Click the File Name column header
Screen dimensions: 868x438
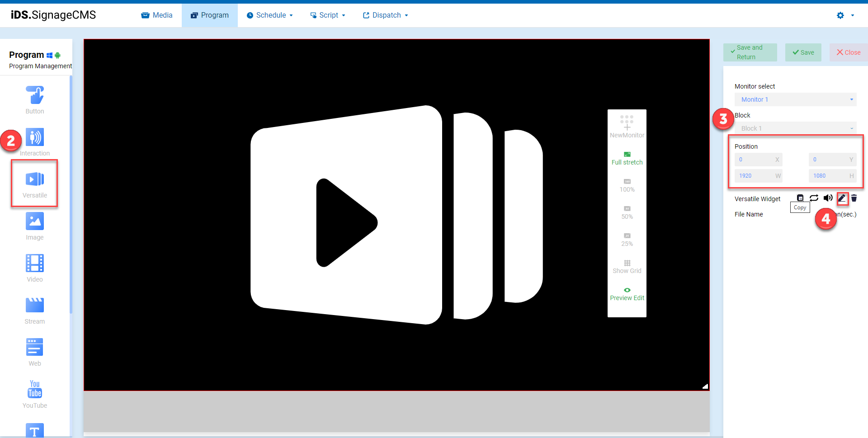[749, 214]
